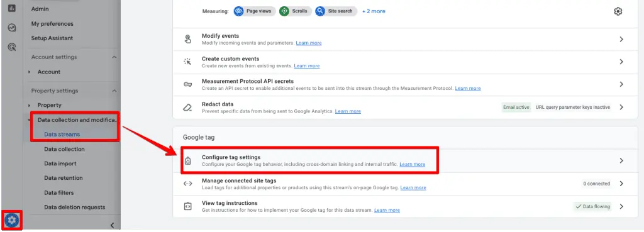Screen dimensions: 644x232
Task: Open the Advertising cursor-target icon
Action: [12, 47]
